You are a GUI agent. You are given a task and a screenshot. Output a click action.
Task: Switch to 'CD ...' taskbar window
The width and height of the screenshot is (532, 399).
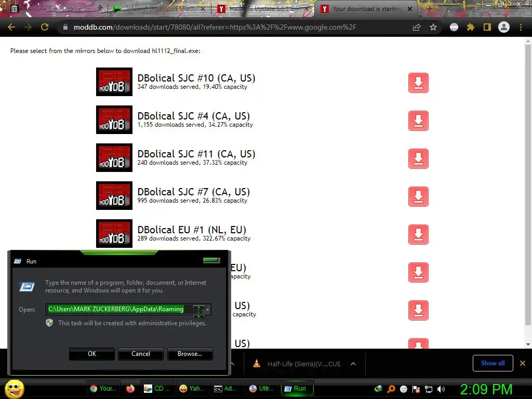(157, 389)
